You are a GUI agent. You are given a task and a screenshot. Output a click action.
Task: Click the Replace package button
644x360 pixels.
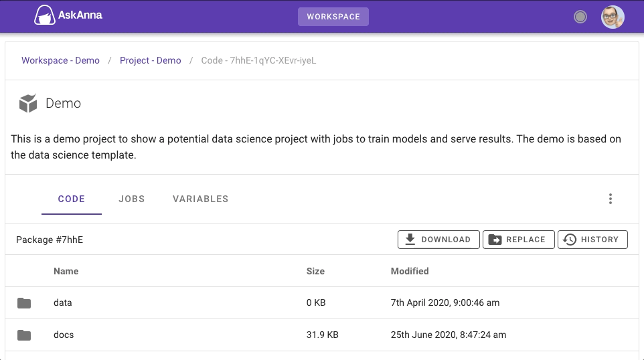tap(518, 240)
